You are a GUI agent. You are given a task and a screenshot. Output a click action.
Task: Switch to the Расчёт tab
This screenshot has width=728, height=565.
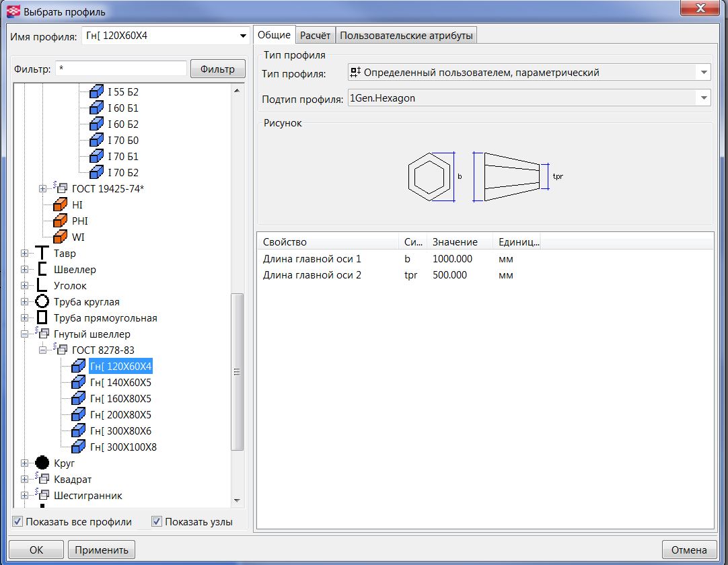315,36
